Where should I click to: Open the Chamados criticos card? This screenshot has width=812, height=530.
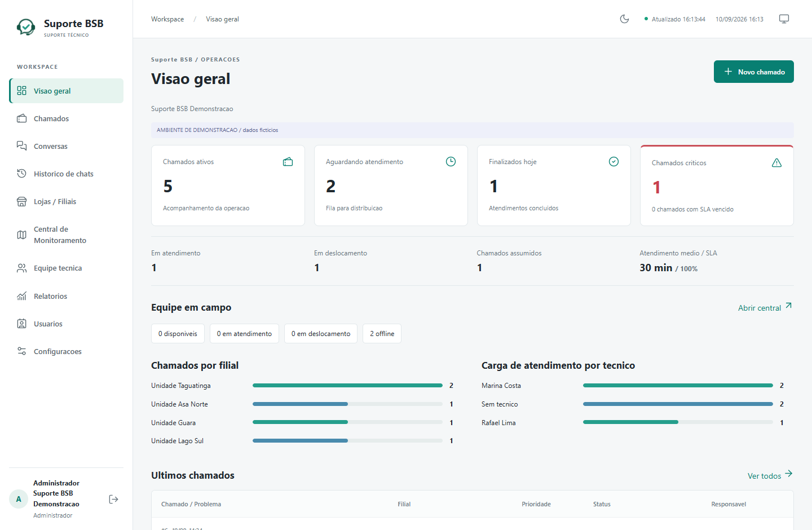(717, 185)
